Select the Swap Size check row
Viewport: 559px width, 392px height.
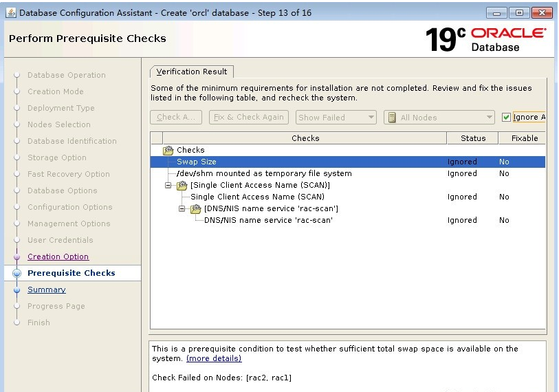(197, 162)
